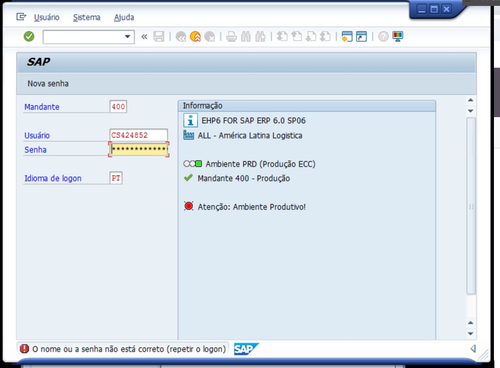
Task: Go to Last Page icon
Action: click(x=325, y=37)
